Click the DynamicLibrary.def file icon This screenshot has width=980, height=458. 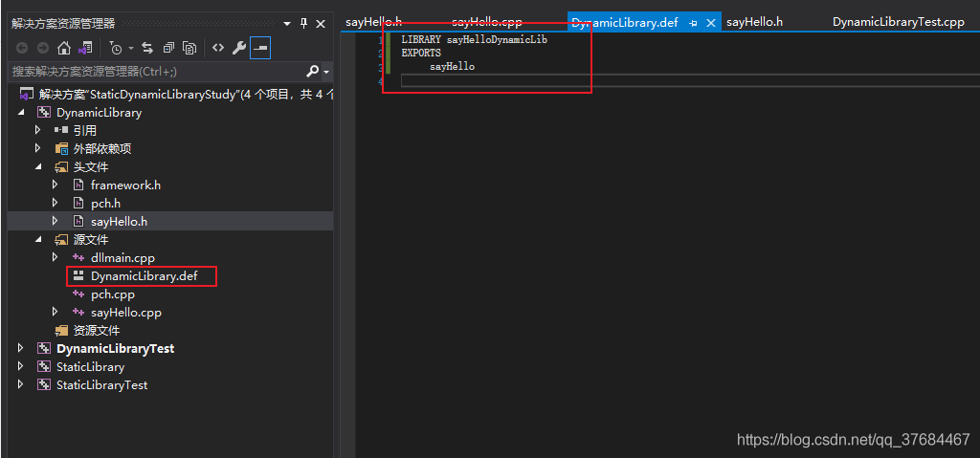click(78, 275)
